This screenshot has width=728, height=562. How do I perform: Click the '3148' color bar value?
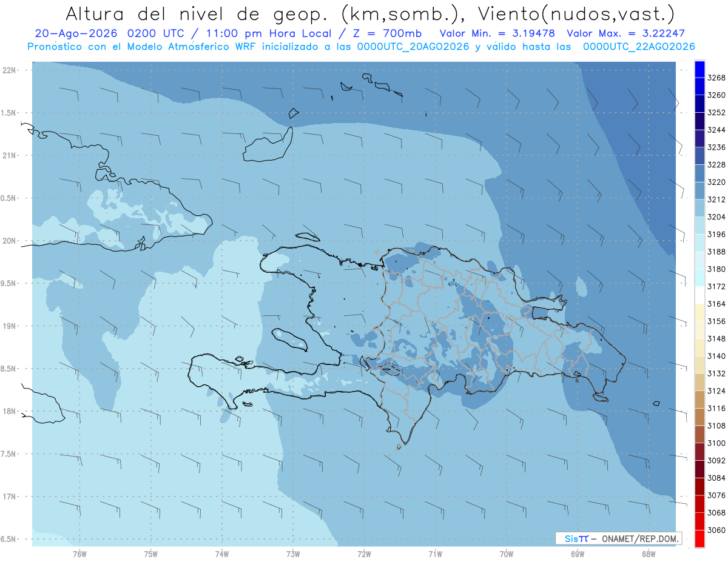pos(716,338)
